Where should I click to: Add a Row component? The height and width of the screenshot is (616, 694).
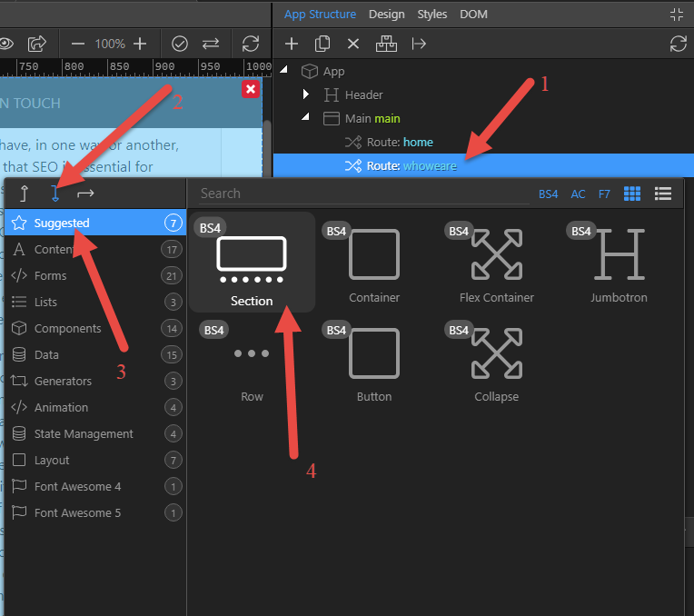pyautogui.click(x=252, y=362)
